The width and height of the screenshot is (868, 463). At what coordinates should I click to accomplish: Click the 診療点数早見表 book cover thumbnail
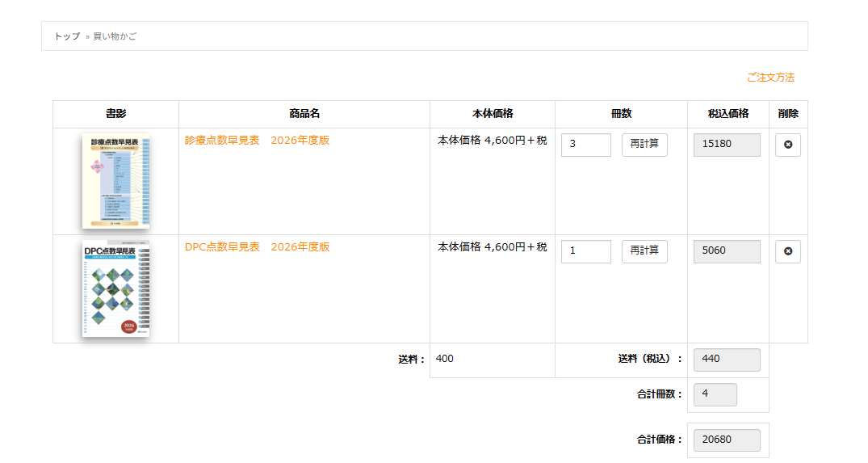[115, 181]
